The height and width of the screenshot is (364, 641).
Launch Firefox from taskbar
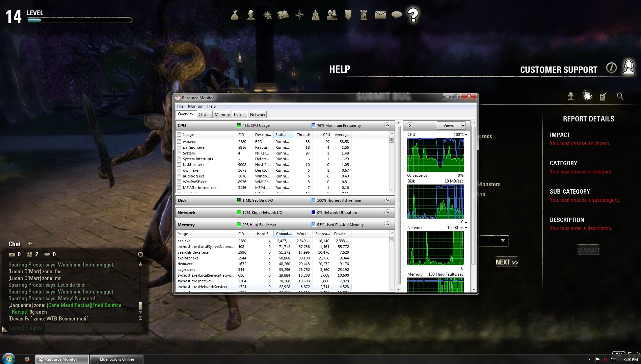click(x=27, y=359)
